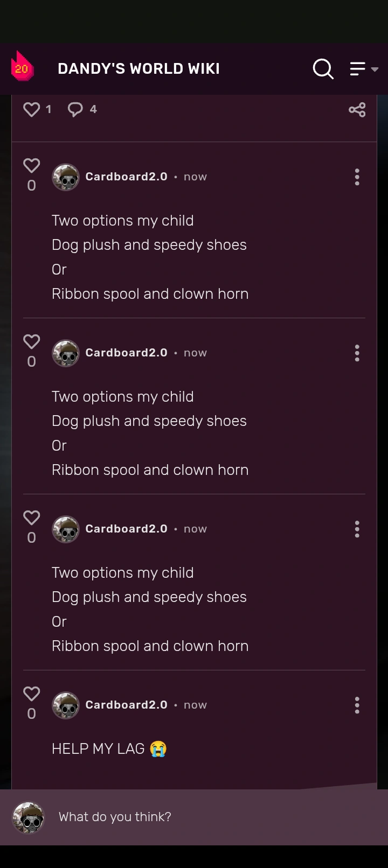This screenshot has height=868, width=388.
Task: Like the third Cardboard2.0 comment
Action: coord(32,518)
